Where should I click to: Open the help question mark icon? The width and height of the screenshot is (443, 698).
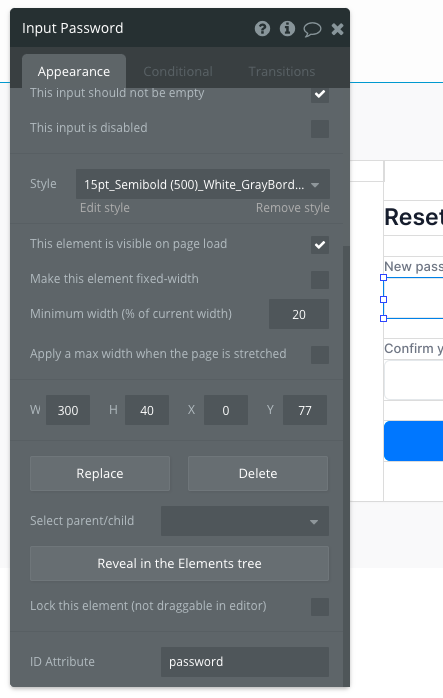point(262,29)
